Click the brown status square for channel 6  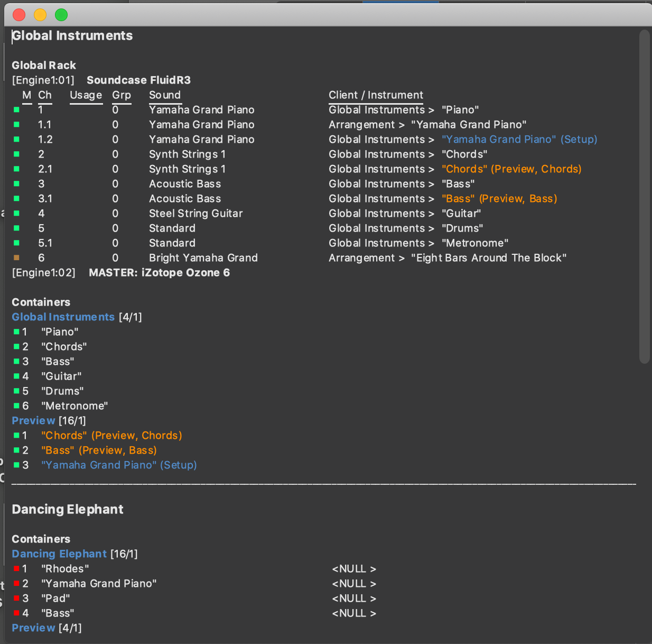[16, 258]
